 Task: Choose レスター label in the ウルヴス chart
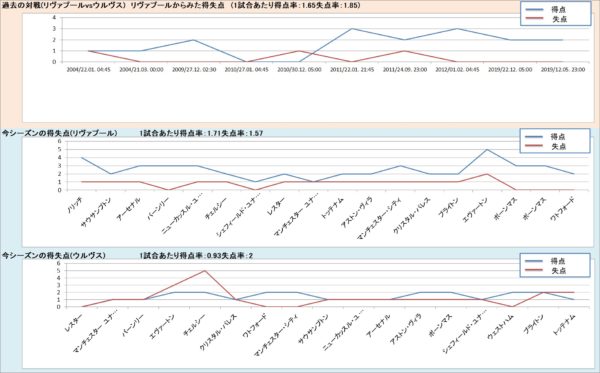coord(72,322)
